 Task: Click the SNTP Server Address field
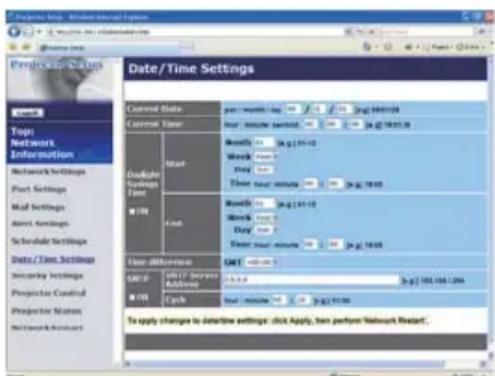311,280
